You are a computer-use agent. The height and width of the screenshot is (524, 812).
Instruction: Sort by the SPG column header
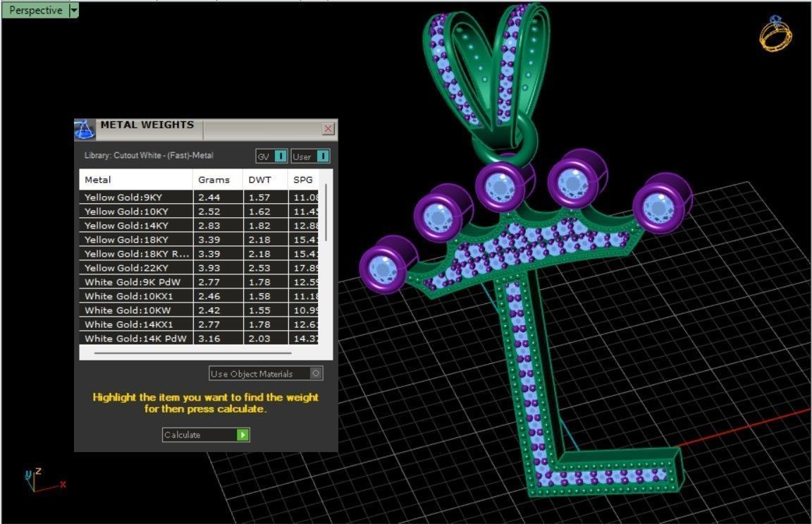tap(305, 180)
